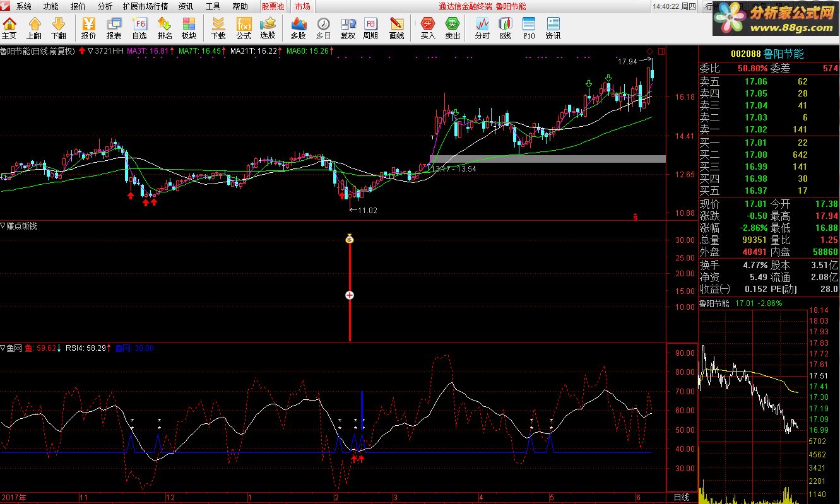Open the 公式 formula manager icon
840x504 pixels.
(244, 28)
